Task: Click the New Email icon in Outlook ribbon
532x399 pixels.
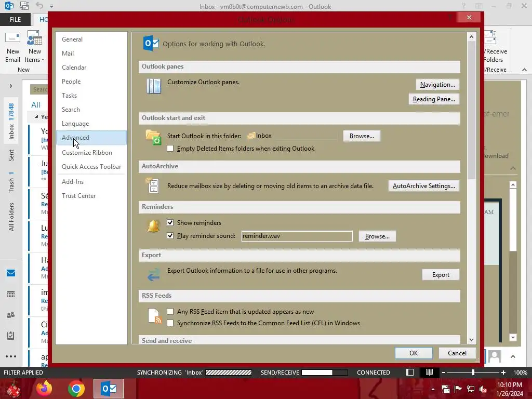Action: click(x=12, y=47)
